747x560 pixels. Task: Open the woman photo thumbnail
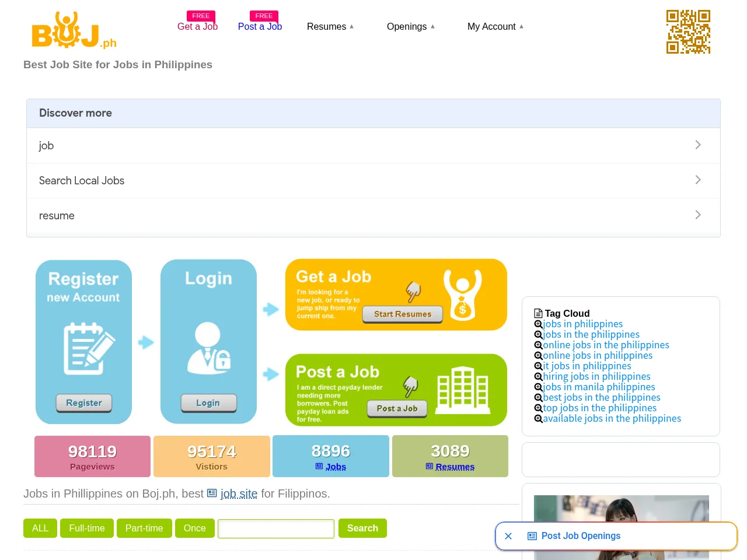click(622, 527)
